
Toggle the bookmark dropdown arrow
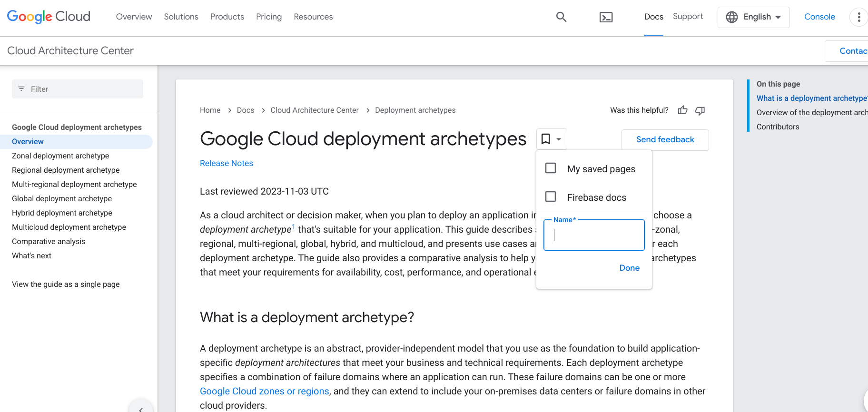559,139
